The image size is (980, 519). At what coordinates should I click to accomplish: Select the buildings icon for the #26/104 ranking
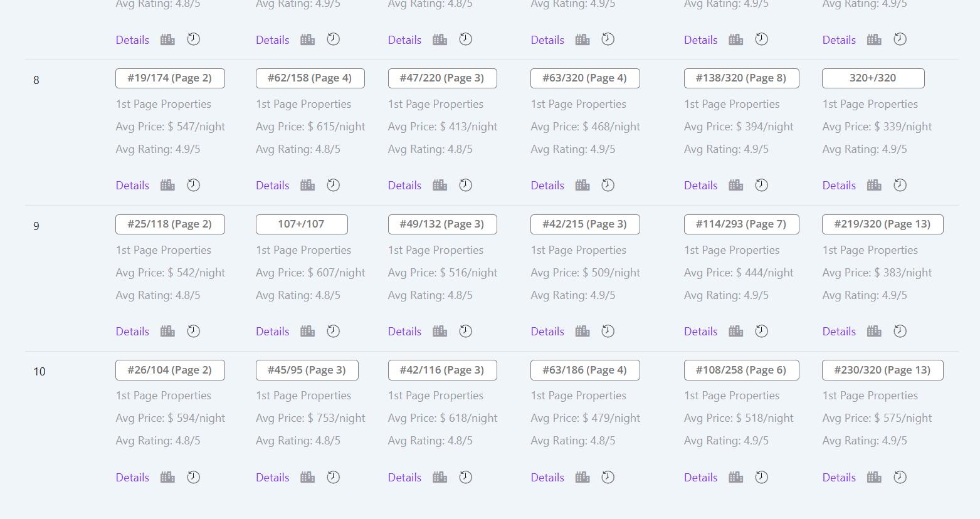coord(167,477)
